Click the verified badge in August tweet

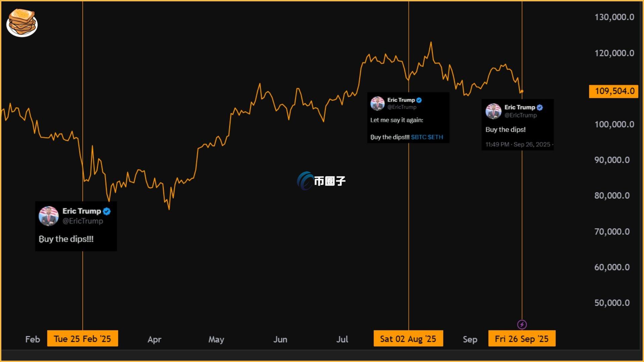point(419,100)
